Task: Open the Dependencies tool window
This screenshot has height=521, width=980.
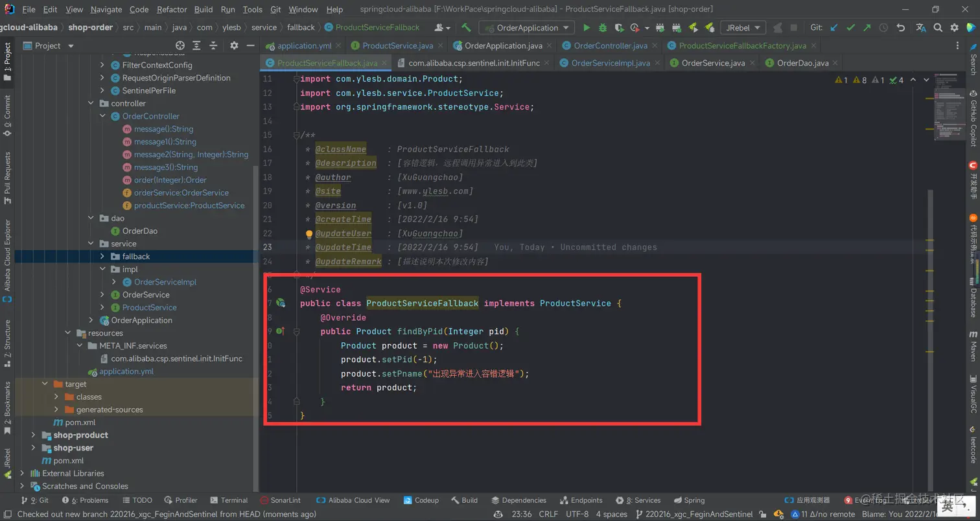Action: pyautogui.click(x=519, y=500)
